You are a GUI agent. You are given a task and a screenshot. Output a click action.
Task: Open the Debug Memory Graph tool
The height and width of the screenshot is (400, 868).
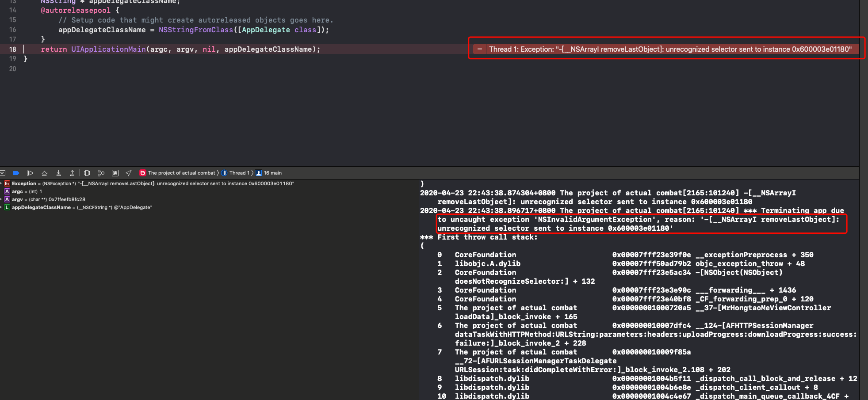pyautogui.click(x=101, y=173)
